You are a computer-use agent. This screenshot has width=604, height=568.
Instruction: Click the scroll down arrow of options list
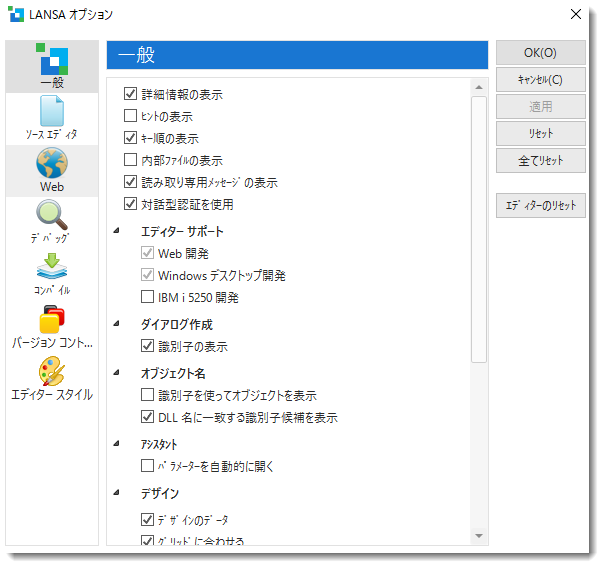tap(479, 536)
